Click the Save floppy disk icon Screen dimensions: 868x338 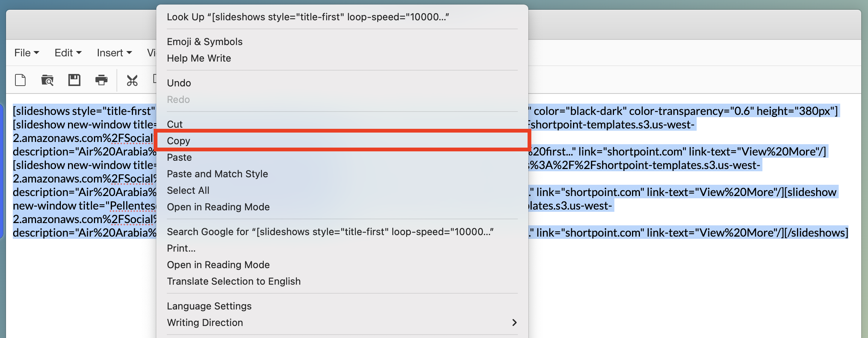coord(74,80)
